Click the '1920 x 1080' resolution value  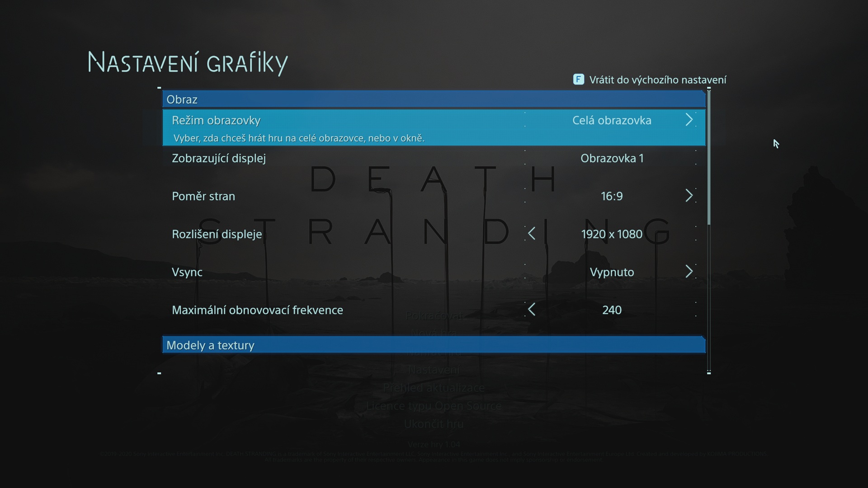click(x=612, y=234)
